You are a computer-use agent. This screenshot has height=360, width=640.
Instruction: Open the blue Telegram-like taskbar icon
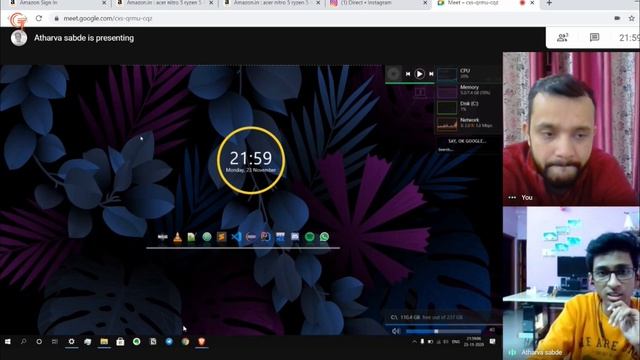coord(169,342)
